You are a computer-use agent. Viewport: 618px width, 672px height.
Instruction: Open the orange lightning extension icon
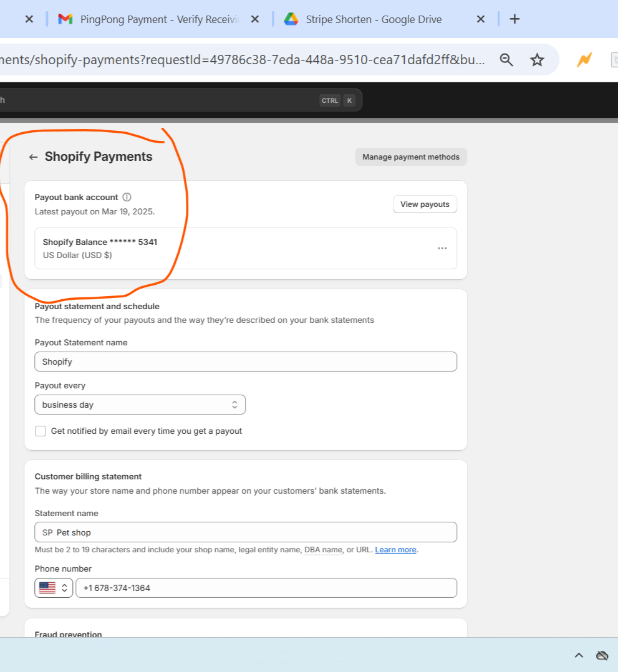[584, 60]
